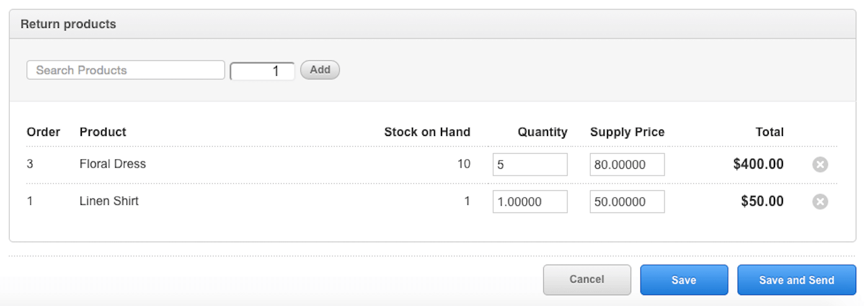Select the Linen Shirt quantity field
This screenshot has height=306, width=868.
point(530,202)
